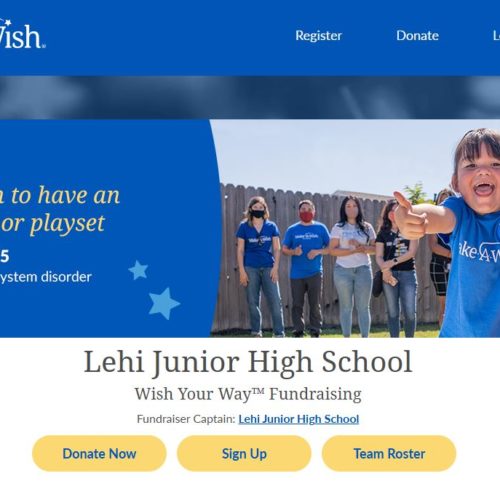Click the 'system disorder' caption text

(46, 277)
